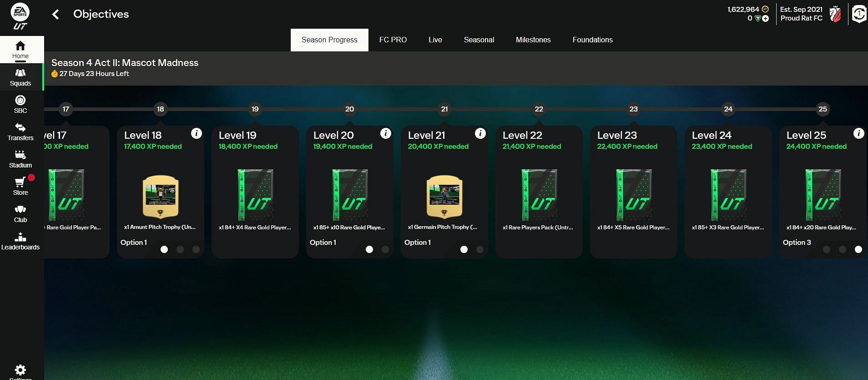868x380 pixels.
Task: Select the Level 17 pack image
Action: (66, 195)
